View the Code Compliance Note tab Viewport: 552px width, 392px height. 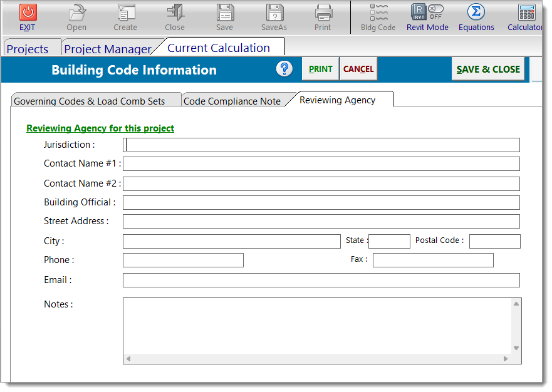pyautogui.click(x=232, y=100)
